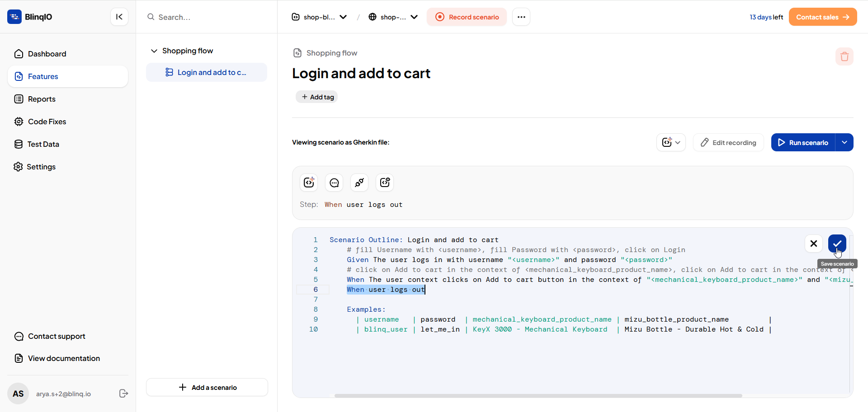This screenshot has height=412, width=868.
Task: Open the shop-... environment dropdown
Action: (x=393, y=17)
